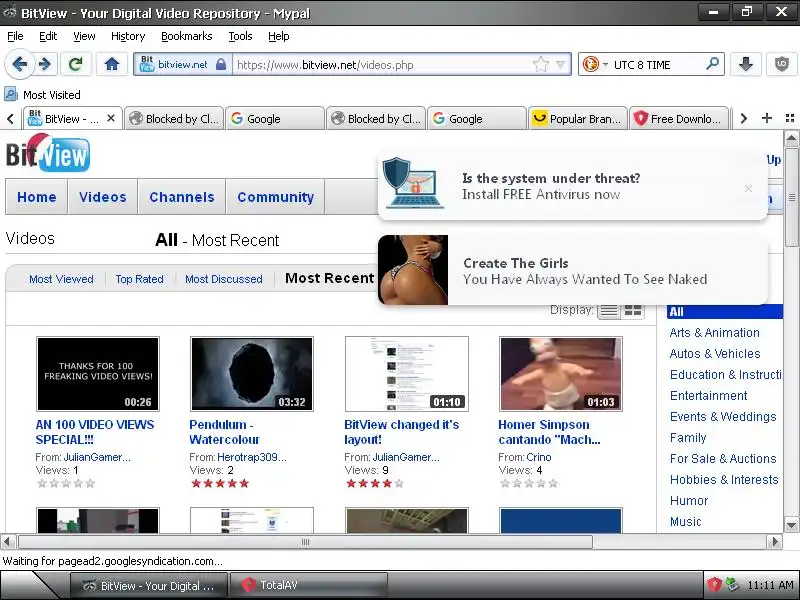Select the All category
This screenshot has height=600, width=800.
coord(724,312)
